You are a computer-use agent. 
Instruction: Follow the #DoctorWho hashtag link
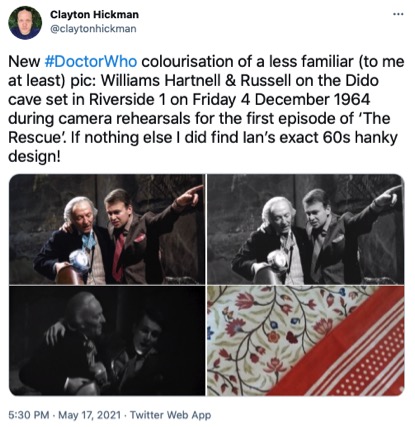point(90,62)
